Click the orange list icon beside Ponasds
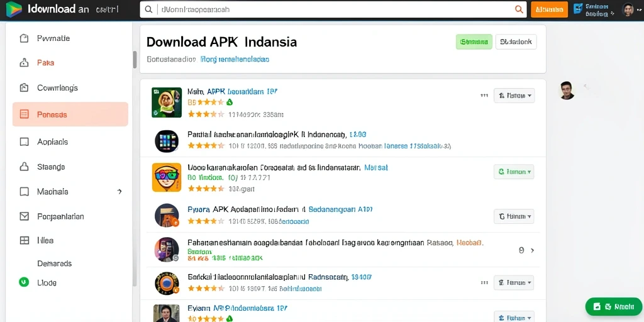Screen dimensions: 644x322 (x=25, y=114)
